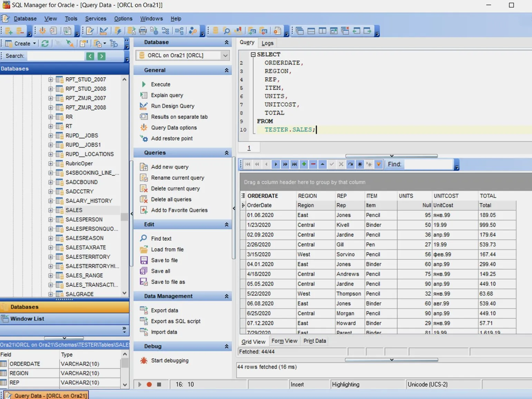The height and width of the screenshot is (399, 532).
Task: Click the green plus insert record button
Action: [x=304, y=164]
